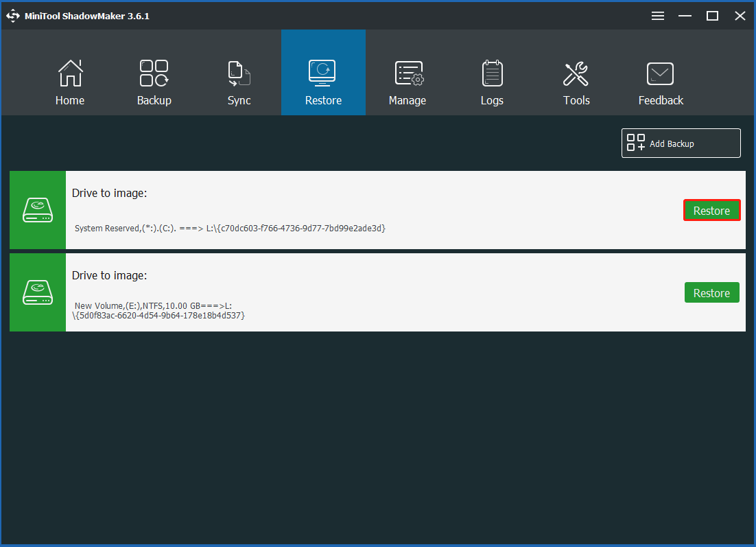The width and height of the screenshot is (756, 547).
Task: Click 'Drive to image:' heading above New Volume
Action: click(110, 275)
